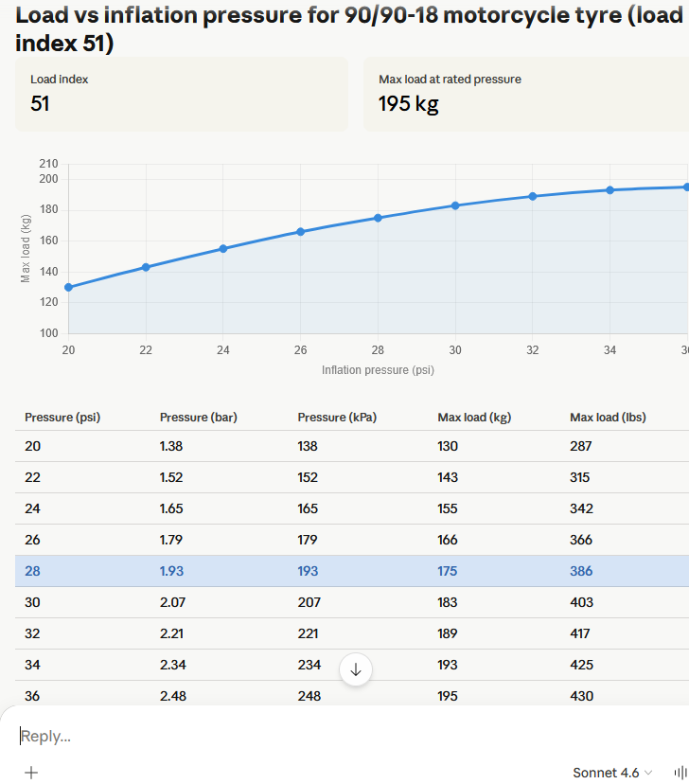Start voice input with the waveform icon
The image size is (689, 784).
(679, 773)
